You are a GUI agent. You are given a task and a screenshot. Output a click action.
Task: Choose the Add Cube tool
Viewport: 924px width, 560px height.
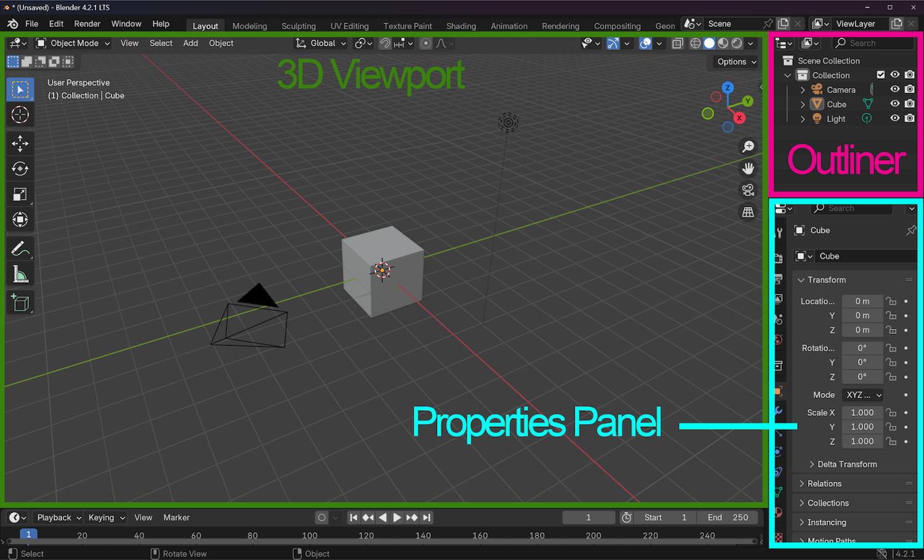coord(20,303)
